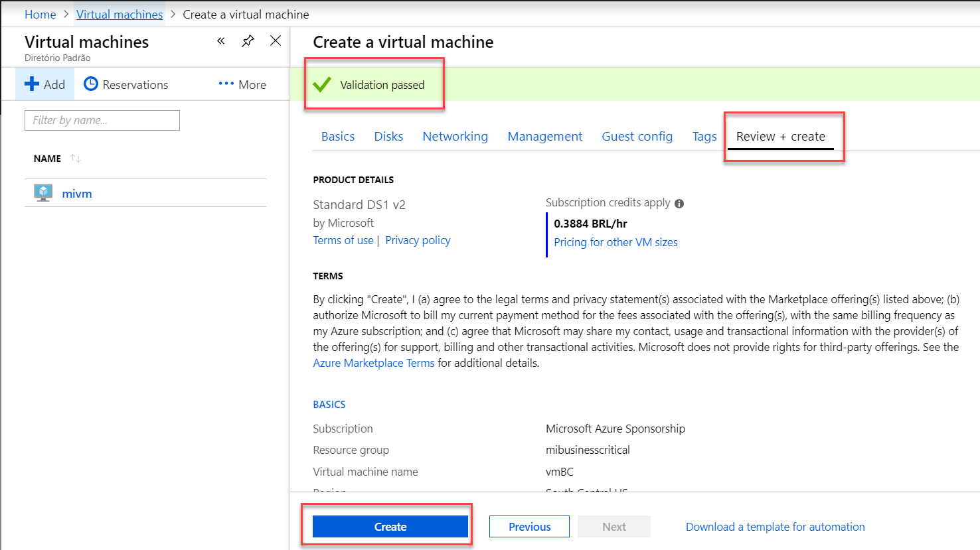Click subscription credits info icon
The width and height of the screenshot is (980, 550).
(x=679, y=204)
